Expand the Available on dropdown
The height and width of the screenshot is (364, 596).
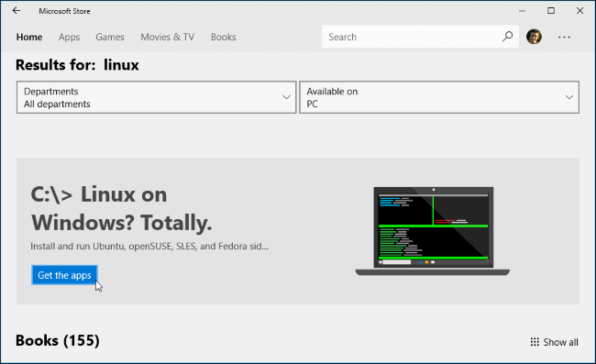pyautogui.click(x=439, y=97)
